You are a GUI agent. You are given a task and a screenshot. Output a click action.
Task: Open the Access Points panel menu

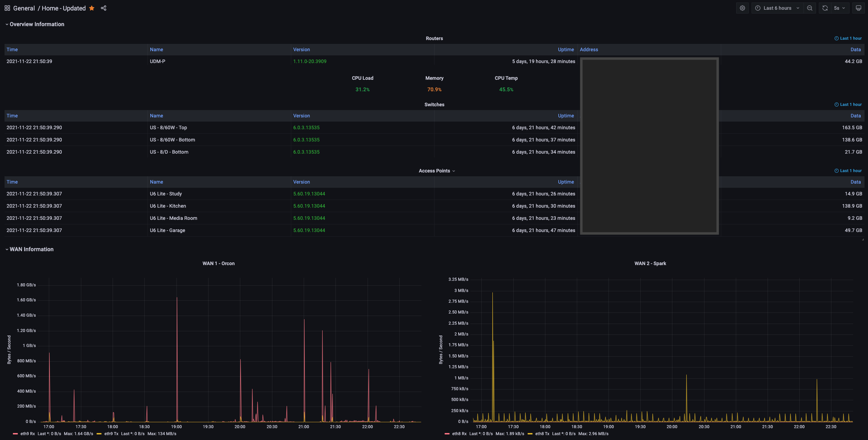click(x=437, y=171)
